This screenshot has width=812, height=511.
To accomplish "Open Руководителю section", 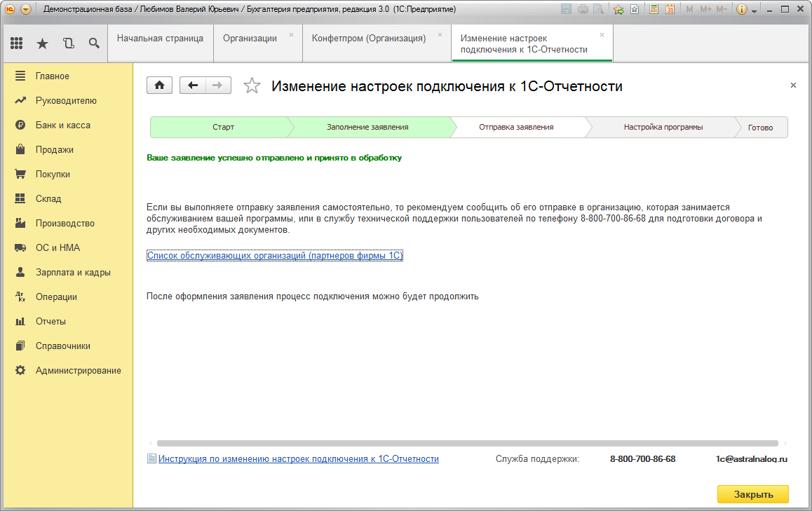I will pyautogui.click(x=68, y=100).
